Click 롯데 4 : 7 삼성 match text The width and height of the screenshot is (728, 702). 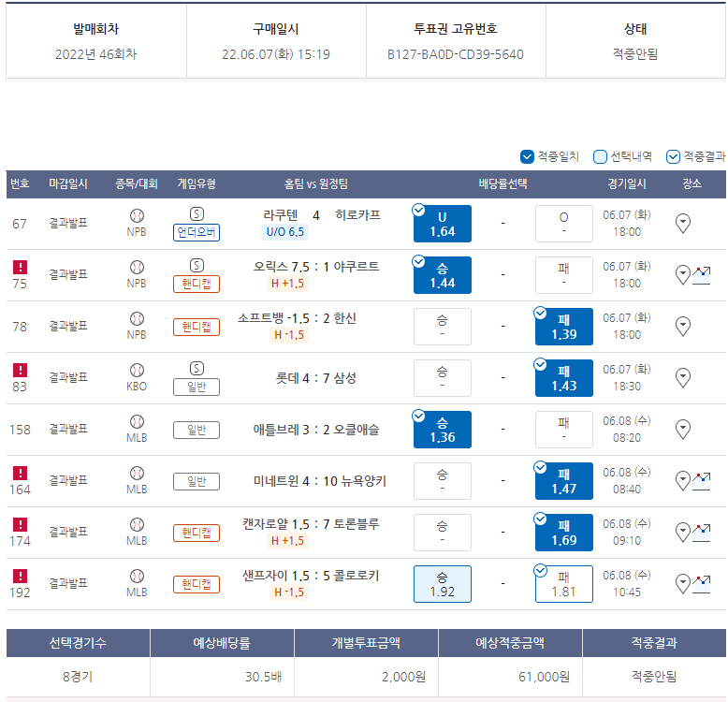315,378
